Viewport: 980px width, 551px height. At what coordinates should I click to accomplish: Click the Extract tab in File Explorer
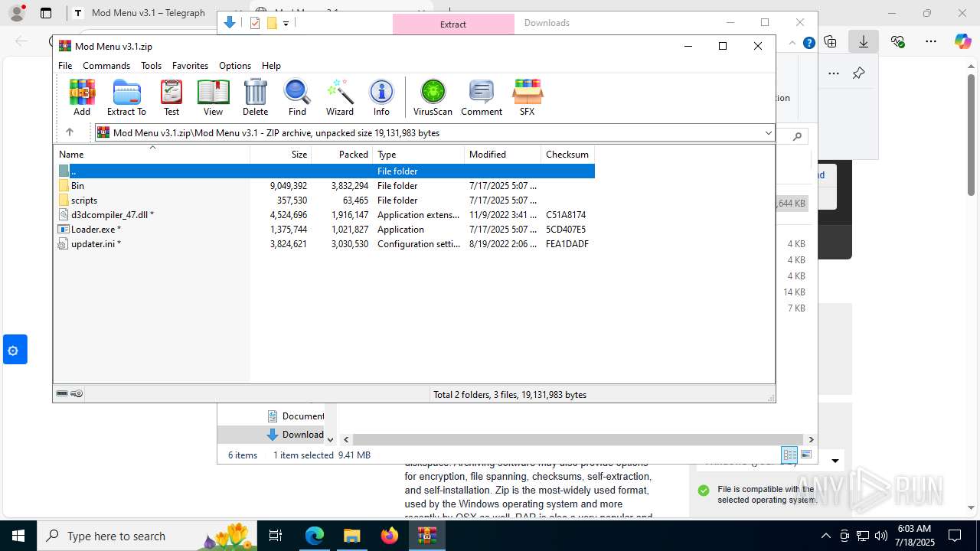[x=453, y=24]
